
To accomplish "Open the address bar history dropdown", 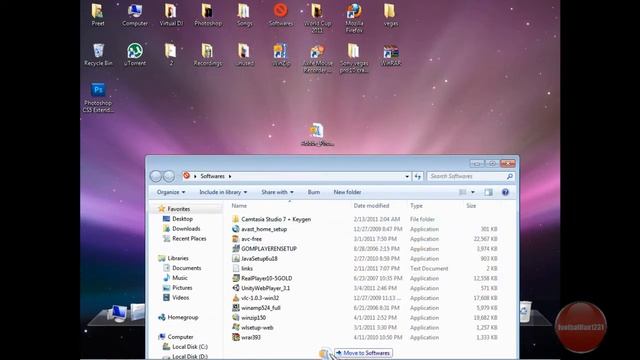I will (x=407, y=176).
